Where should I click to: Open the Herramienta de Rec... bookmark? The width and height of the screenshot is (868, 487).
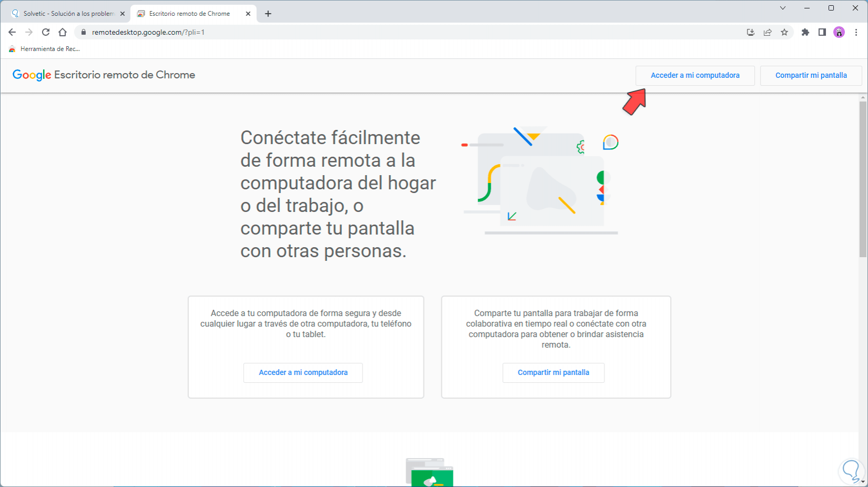[44, 49]
